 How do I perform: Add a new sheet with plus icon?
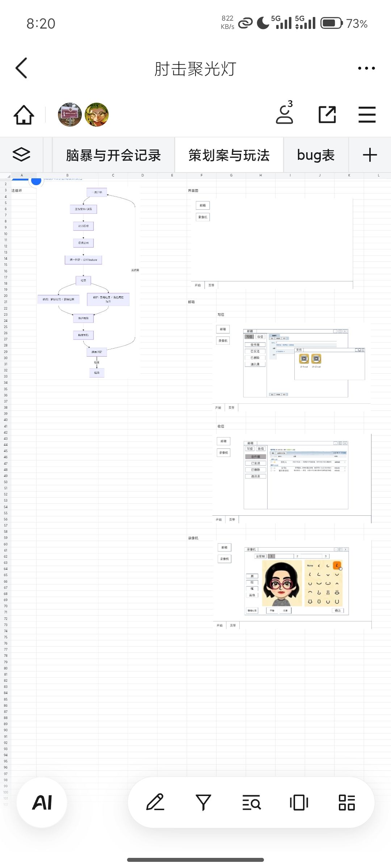(x=370, y=155)
